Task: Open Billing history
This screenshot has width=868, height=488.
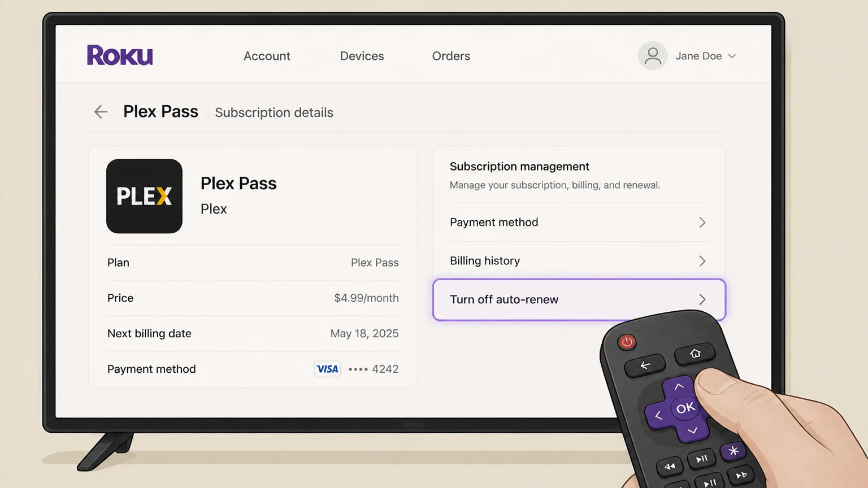Action: [x=579, y=261]
